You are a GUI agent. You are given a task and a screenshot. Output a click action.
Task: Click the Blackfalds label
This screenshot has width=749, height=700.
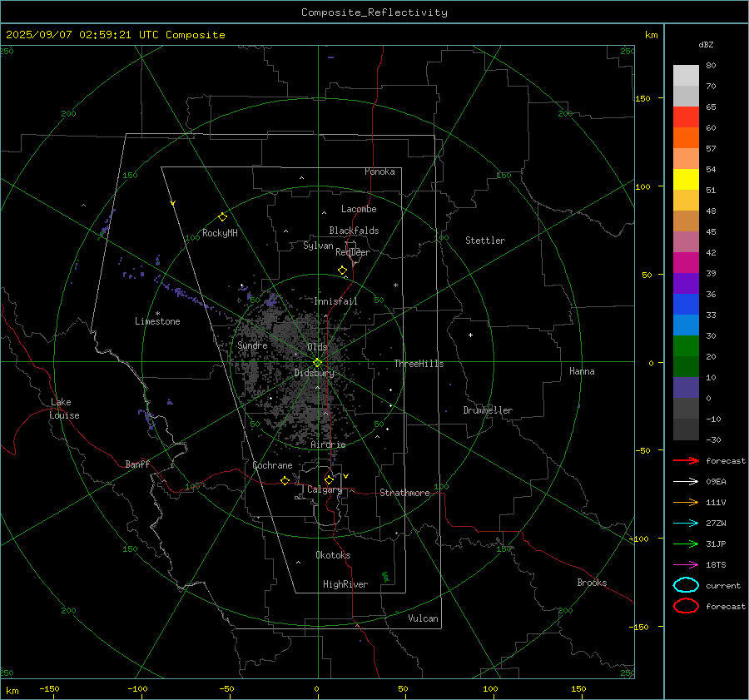coord(354,231)
